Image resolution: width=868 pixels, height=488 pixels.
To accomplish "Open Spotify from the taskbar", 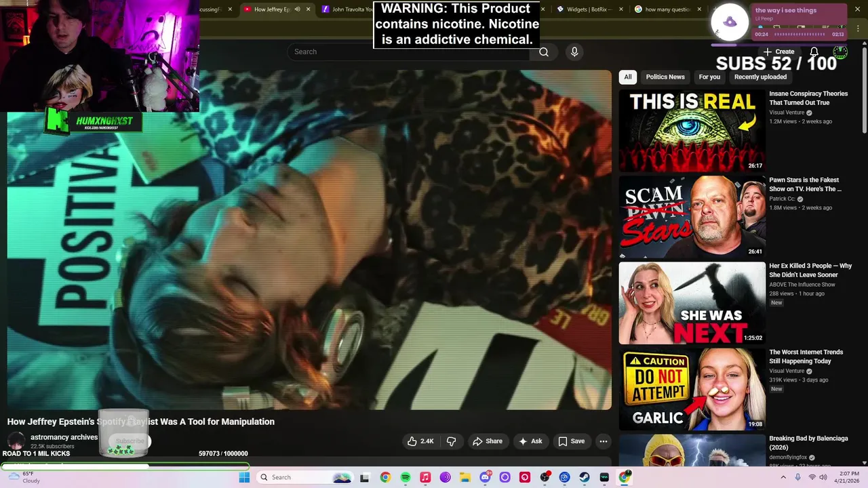I will 406,477.
